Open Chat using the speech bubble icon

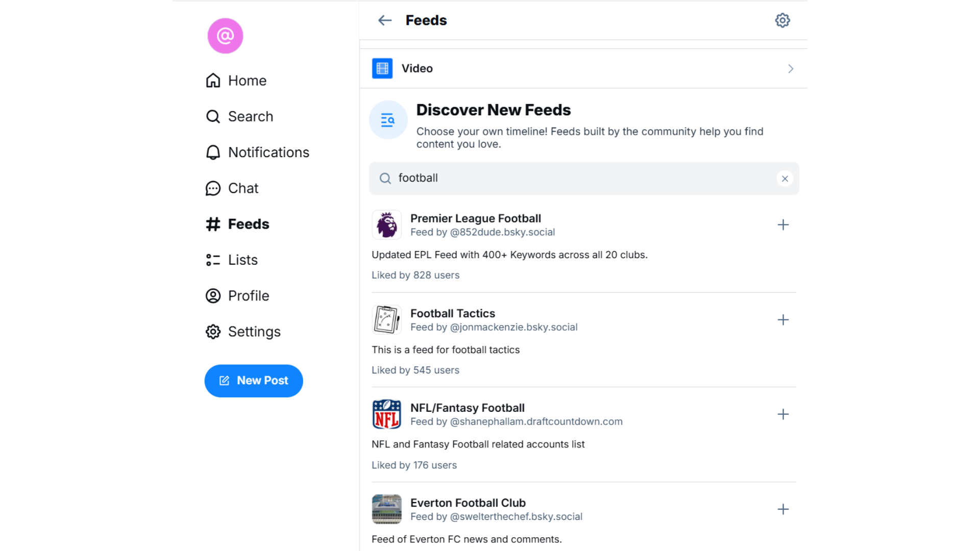point(213,188)
